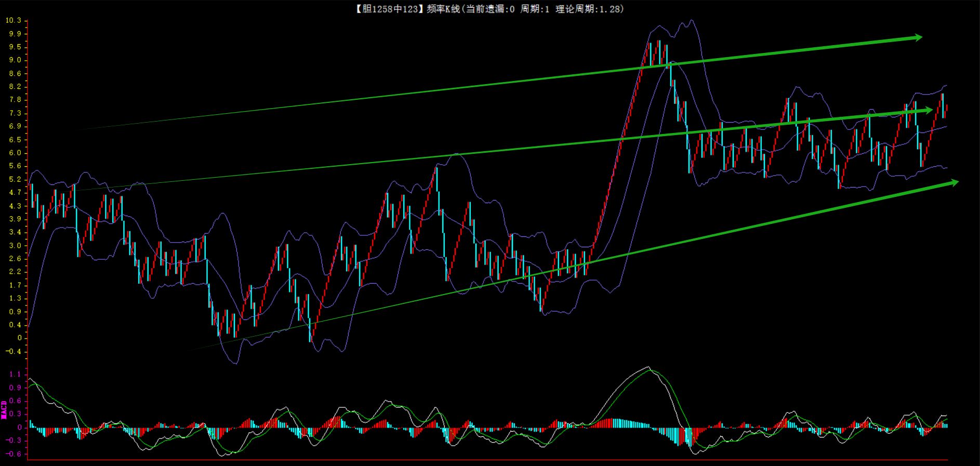This screenshot has height=466, width=980.
Task: Click the -0.4 price axis label
Action: (x=14, y=351)
